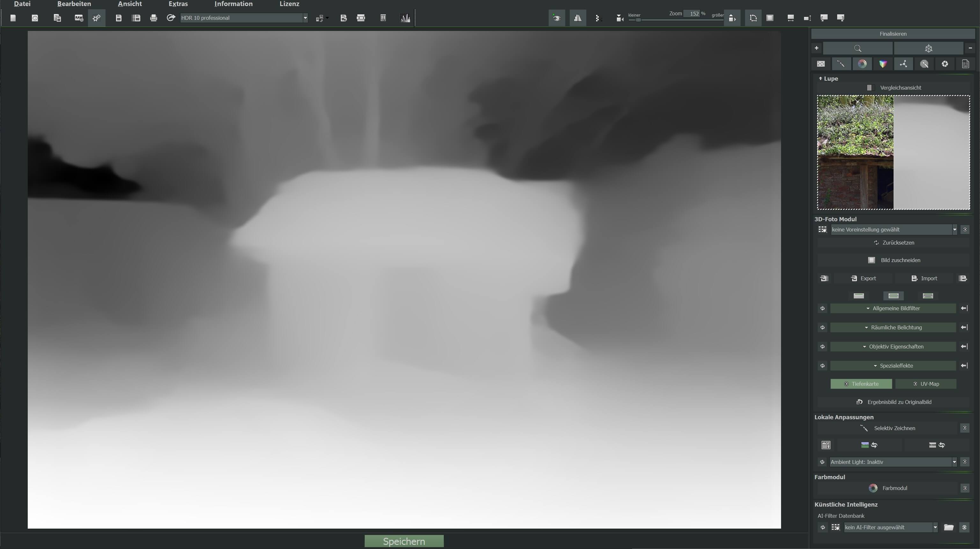Image resolution: width=980 pixels, height=549 pixels.
Task: Click the color wheel icon in panel
Action: (862, 64)
